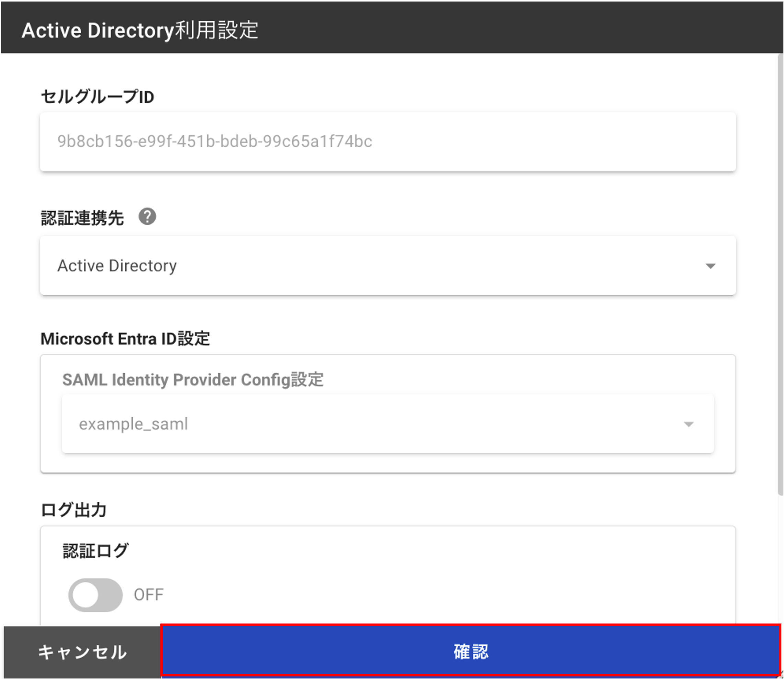
Task: Click the SAML Identity Provider Config設定 label
Action: click(x=193, y=379)
